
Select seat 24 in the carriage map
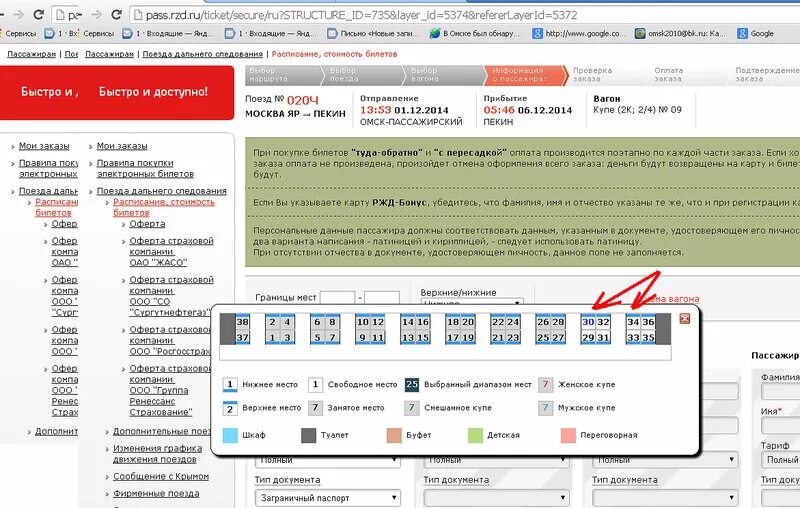pyautogui.click(x=513, y=322)
